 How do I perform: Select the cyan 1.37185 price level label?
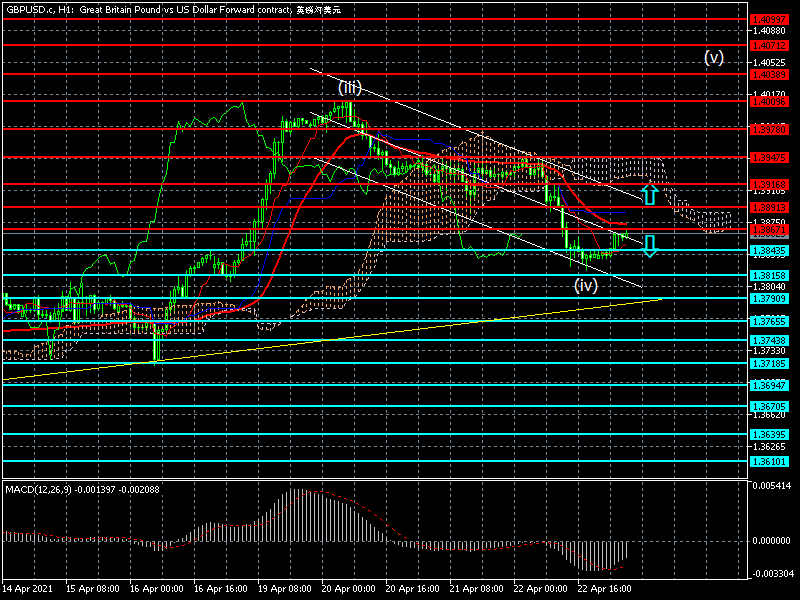[769, 363]
